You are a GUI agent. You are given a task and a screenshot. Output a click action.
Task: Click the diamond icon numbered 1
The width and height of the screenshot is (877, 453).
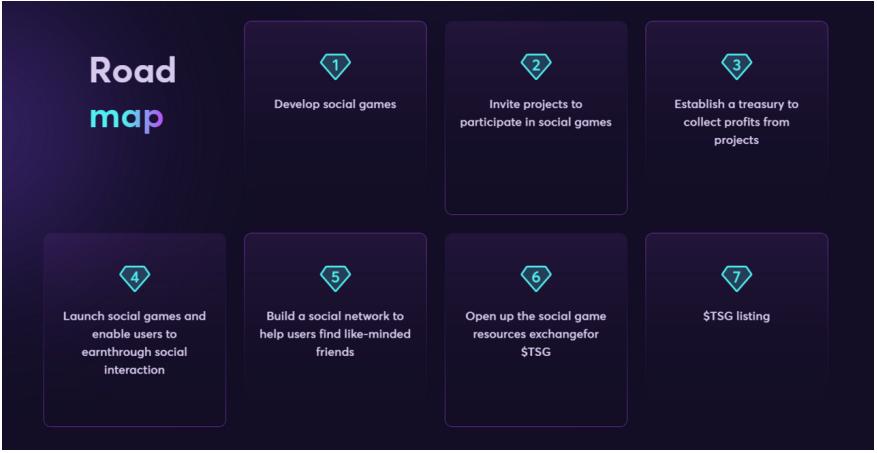pos(335,66)
